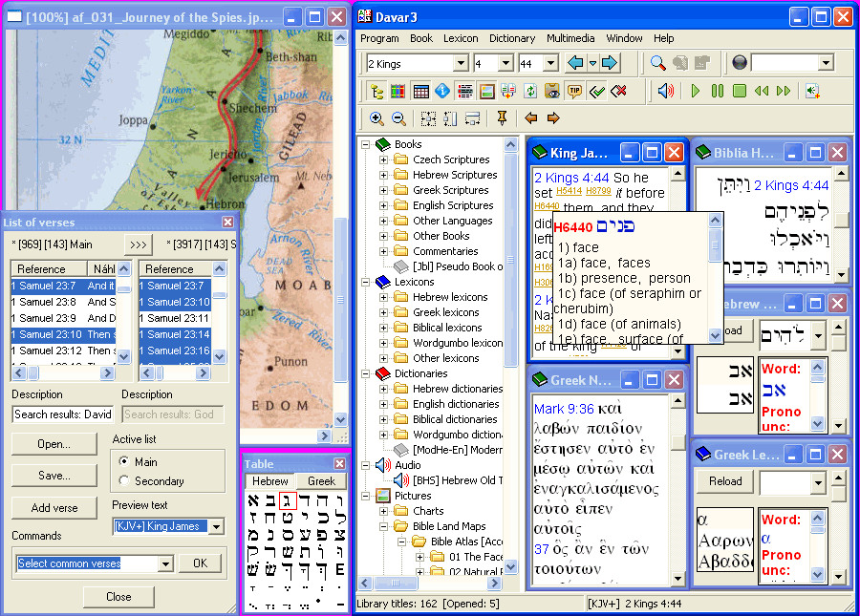Image resolution: width=860 pixels, height=616 pixels.
Task: Click the green stop playback square
Action: click(x=740, y=91)
